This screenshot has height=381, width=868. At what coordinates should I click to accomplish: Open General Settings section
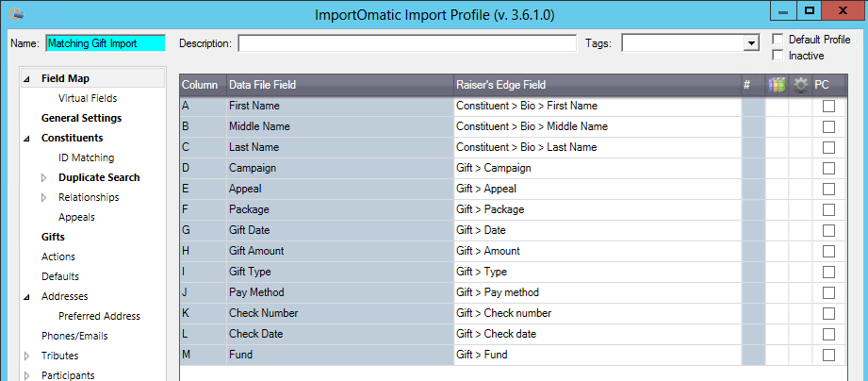81,119
